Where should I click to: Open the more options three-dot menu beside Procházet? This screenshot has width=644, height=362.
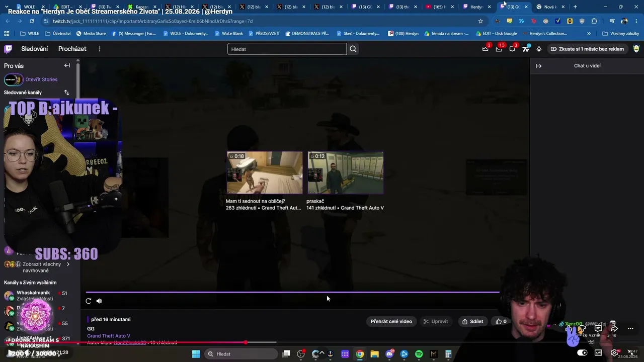point(100,49)
